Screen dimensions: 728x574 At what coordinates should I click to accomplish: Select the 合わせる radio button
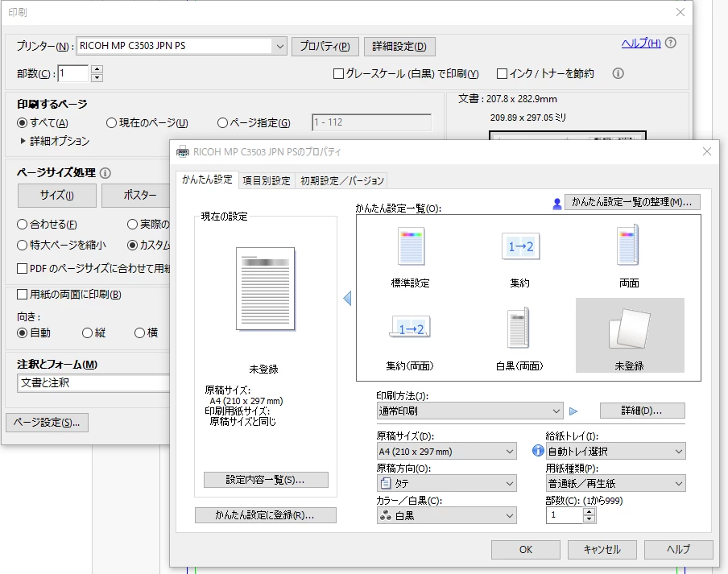pos(22,225)
